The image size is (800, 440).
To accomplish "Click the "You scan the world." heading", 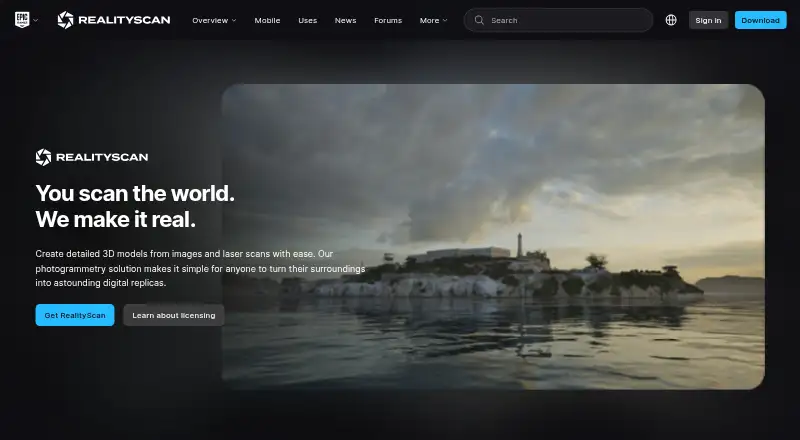I will (x=135, y=193).
